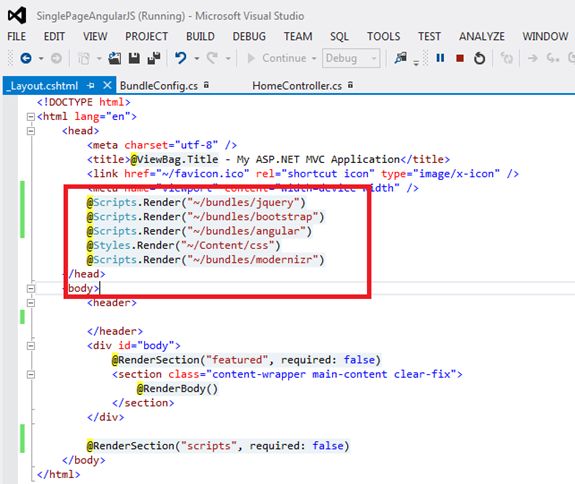Collapse the div id body outlining node
Viewport: 575px width, 484px height.
pos(31,345)
